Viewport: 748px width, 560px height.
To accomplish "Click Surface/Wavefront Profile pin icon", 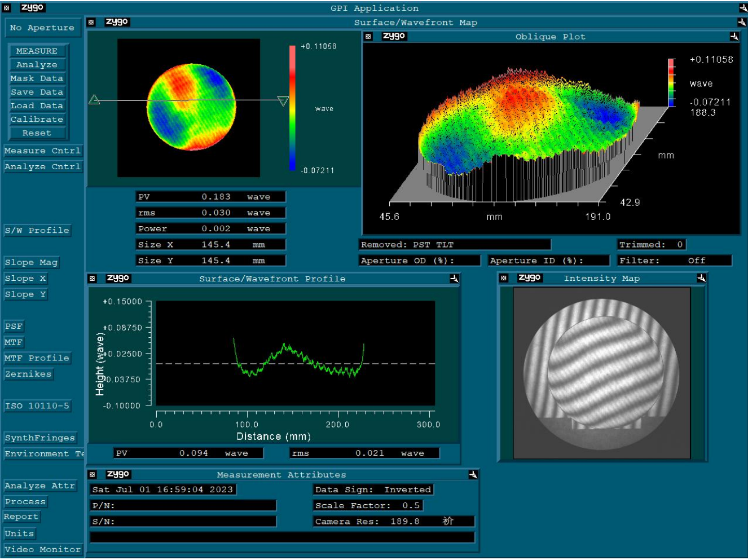I will pyautogui.click(x=454, y=279).
